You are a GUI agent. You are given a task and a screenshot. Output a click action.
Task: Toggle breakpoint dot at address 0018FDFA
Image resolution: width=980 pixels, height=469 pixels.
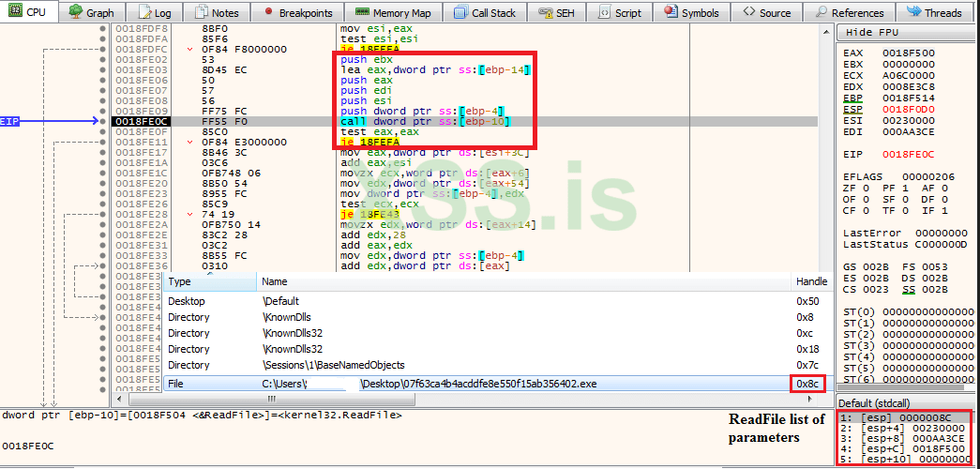pos(102,39)
